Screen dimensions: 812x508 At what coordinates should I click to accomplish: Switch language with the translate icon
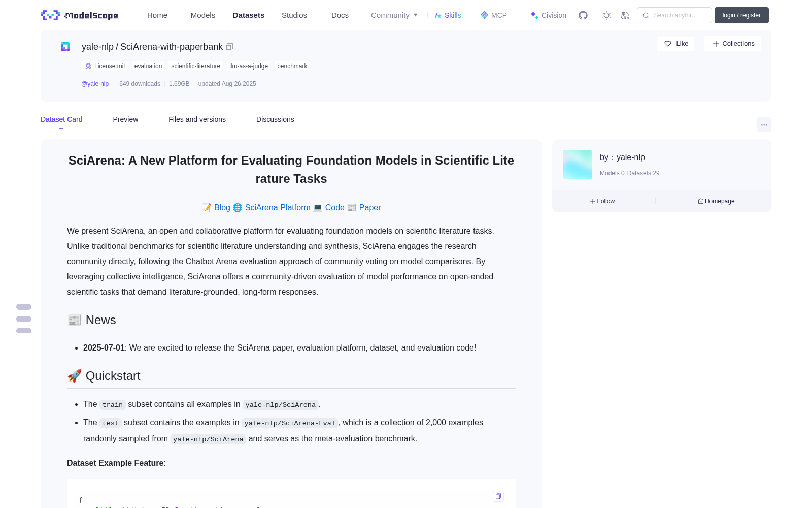click(x=625, y=15)
